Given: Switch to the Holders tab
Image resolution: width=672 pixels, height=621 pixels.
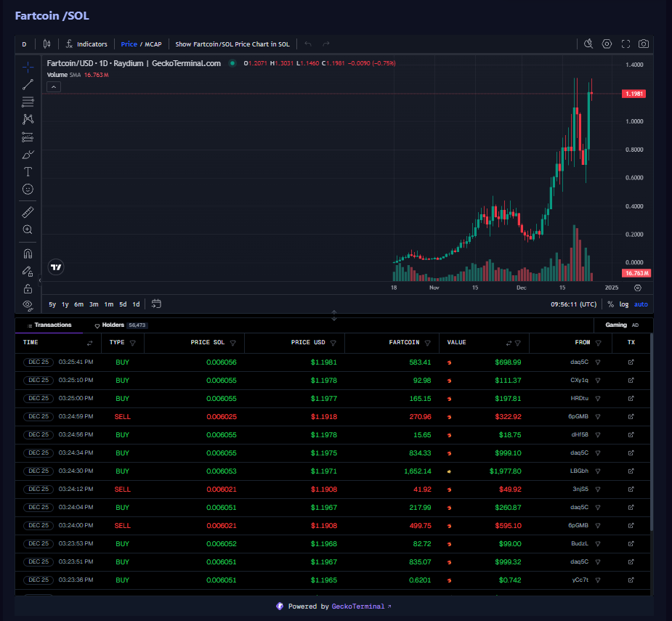Looking at the screenshot, I should (121, 325).
